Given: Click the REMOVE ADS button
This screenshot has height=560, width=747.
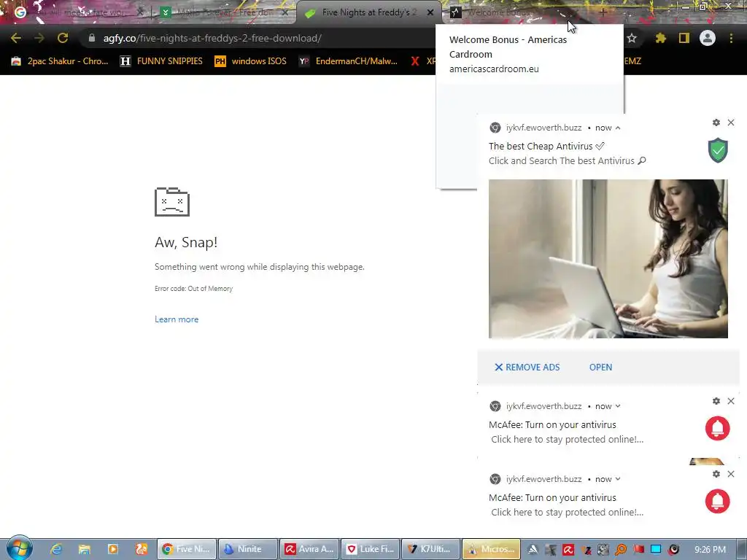Looking at the screenshot, I should coord(527,367).
